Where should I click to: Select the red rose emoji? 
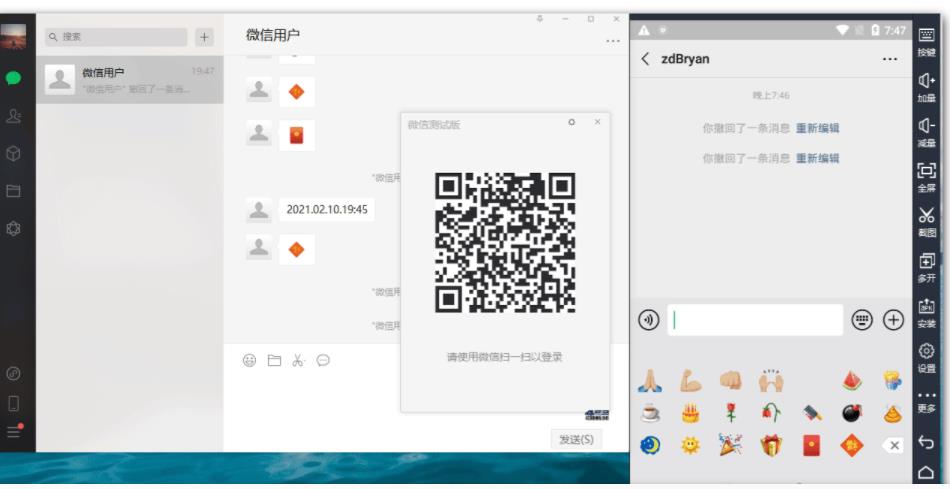click(x=731, y=414)
